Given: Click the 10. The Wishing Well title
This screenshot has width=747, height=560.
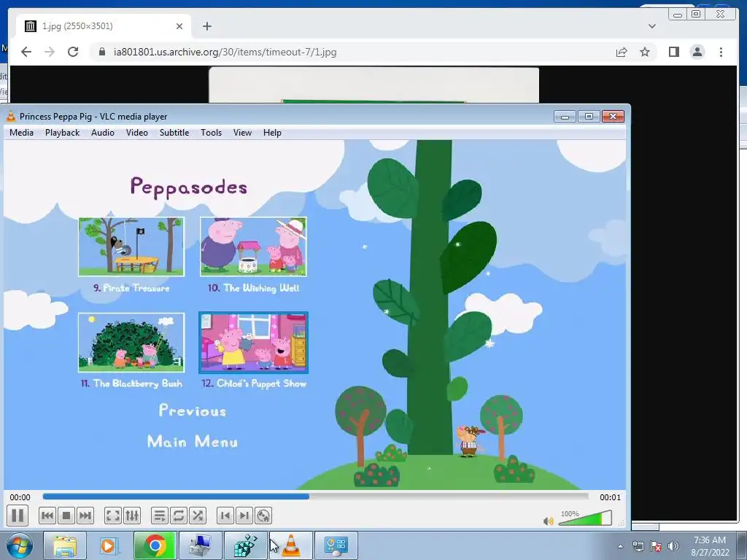Looking at the screenshot, I should pos(253,287).
